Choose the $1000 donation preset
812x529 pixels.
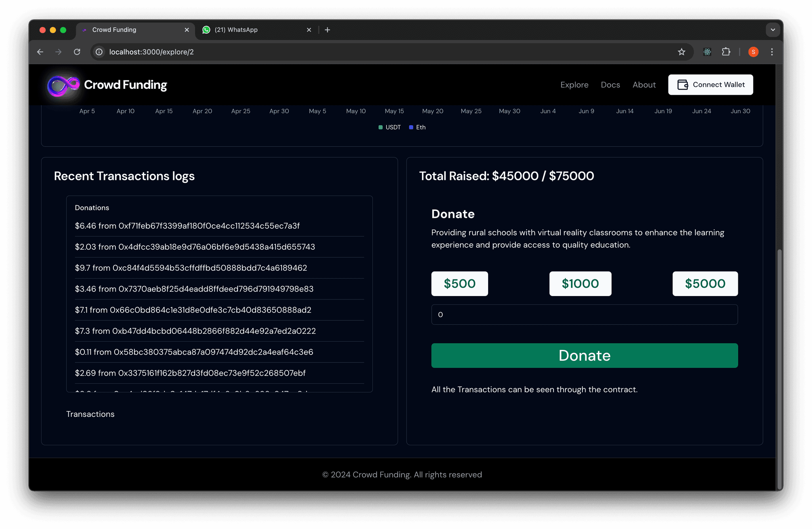click(580, 284)
